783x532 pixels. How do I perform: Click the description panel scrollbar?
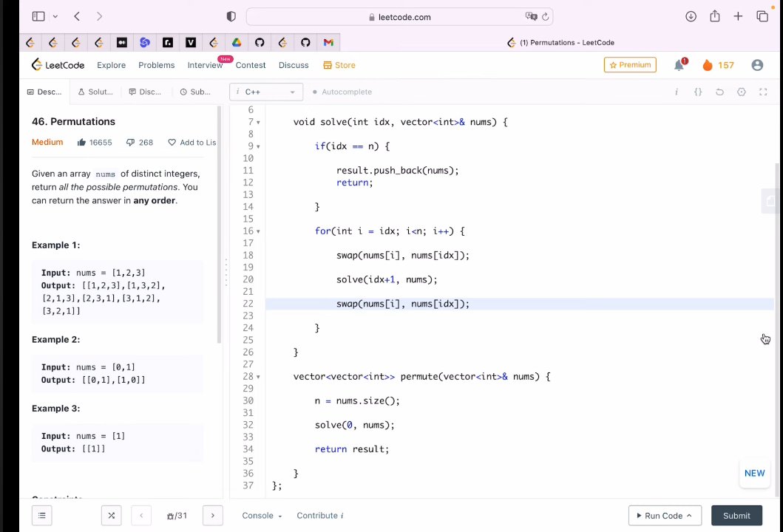[219, 225]
